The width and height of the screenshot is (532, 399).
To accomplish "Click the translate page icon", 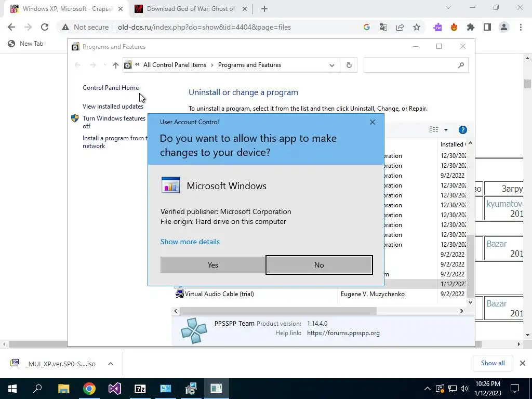I will pos(383,27).
